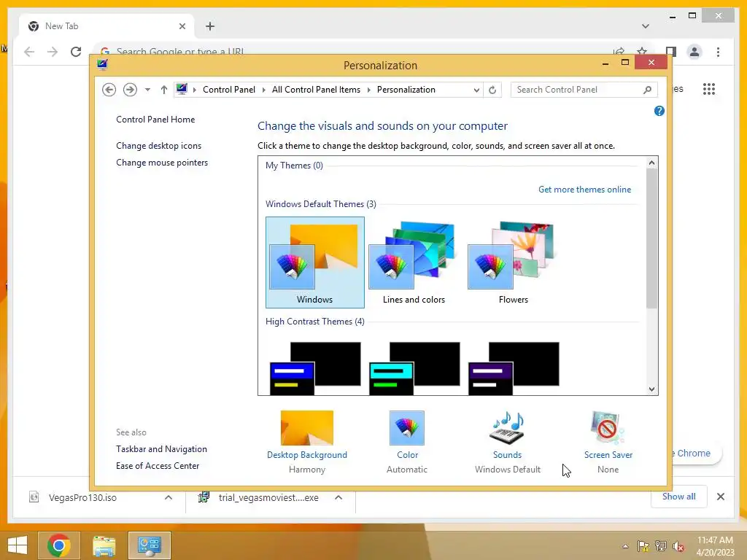The height and width of the screenshot is (560, 747).
Task: Click Personalization window title bar icon
Action: [102, 65]
